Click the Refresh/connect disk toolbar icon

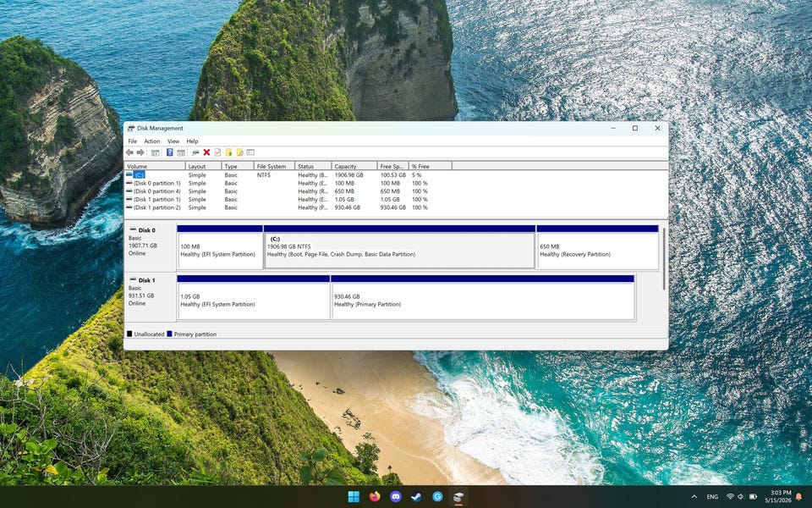click(x=195, y=152)
